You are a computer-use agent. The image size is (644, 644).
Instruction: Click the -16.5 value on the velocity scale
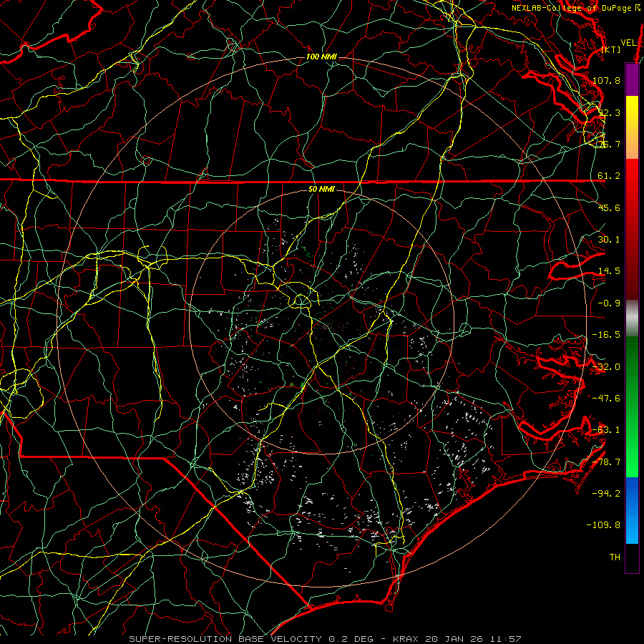(606, 335)
